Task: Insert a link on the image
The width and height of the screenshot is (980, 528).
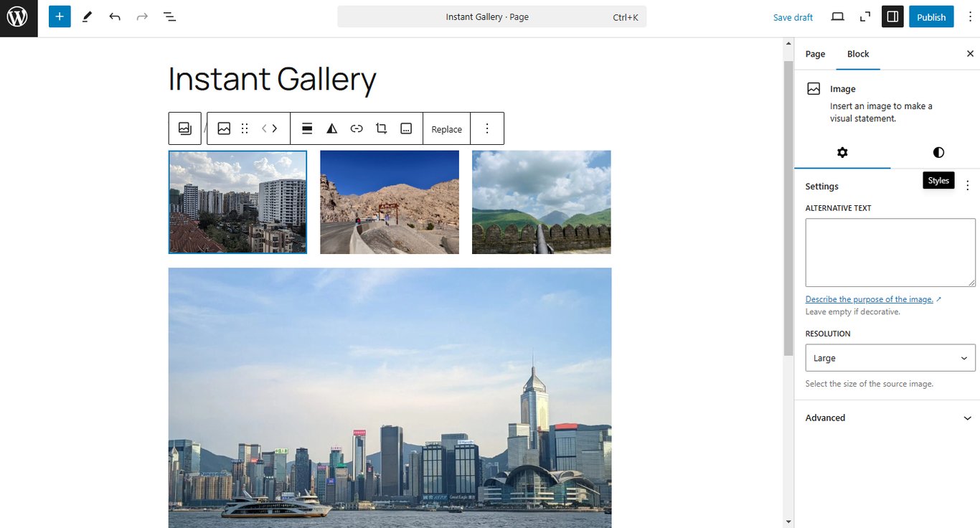Action: 357,128
